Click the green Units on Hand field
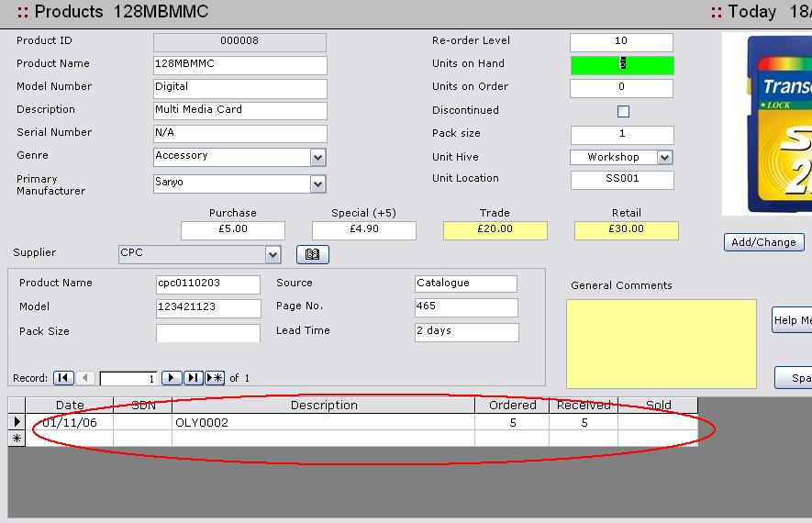The image size is (812, 523). 622,65
